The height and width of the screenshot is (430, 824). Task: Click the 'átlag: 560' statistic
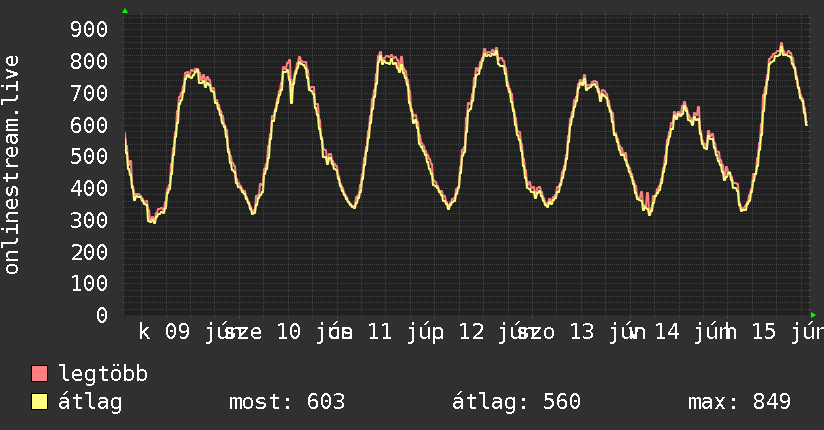516,402
